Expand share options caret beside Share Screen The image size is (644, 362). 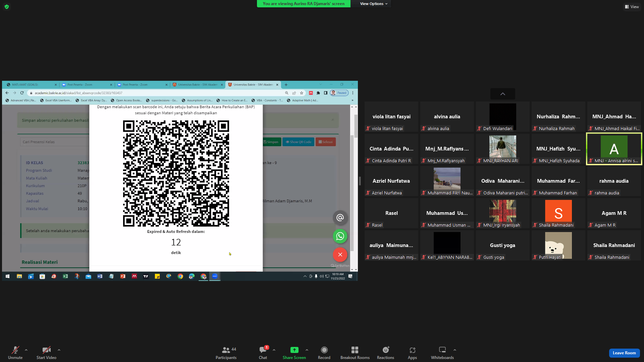pyautogui.click(x=307, y=350)
